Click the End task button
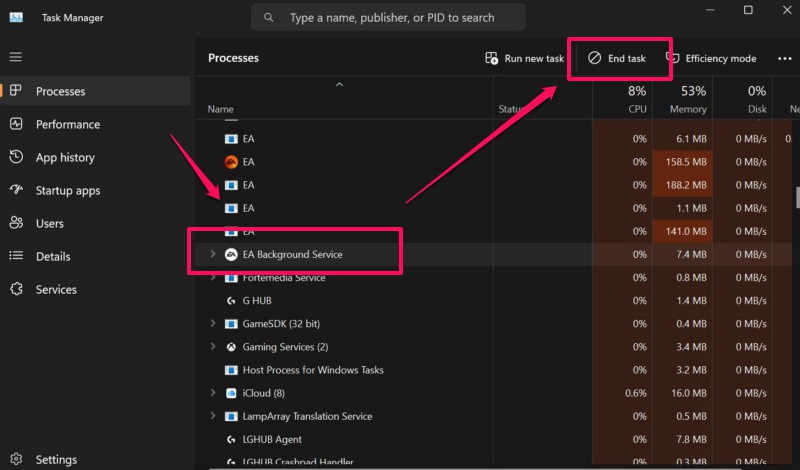800x470 pixels. pos(617,59)
